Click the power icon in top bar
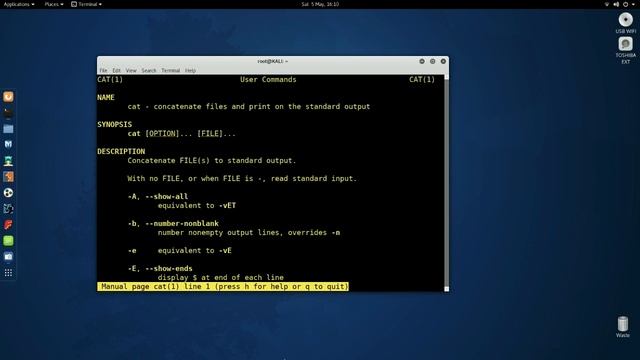 [625, 4]
